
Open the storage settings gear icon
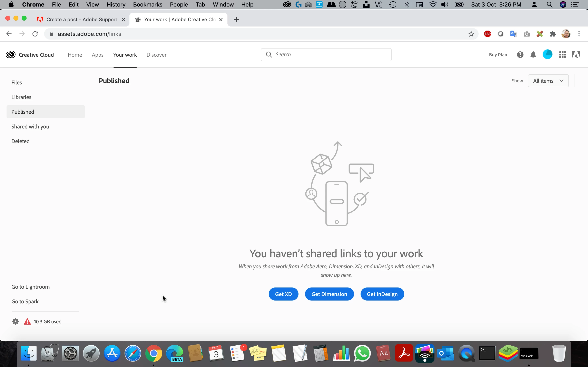[x=16, y=321]
